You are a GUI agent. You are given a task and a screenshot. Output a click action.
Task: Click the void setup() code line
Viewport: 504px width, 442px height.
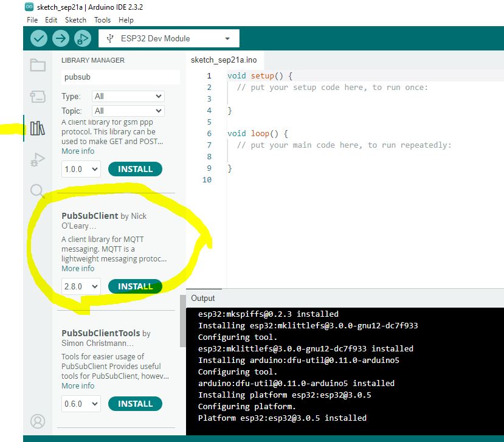click(x=260, y=76)
